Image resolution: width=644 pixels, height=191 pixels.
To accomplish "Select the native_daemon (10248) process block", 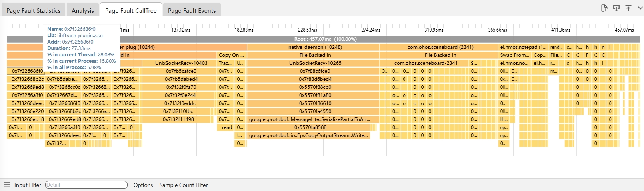I will tap(315, 47).
